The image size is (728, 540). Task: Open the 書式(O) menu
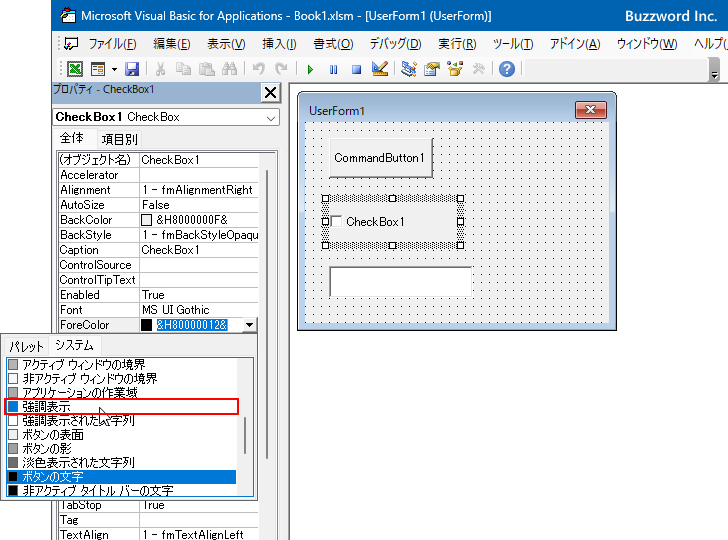[x=333, y=44]
